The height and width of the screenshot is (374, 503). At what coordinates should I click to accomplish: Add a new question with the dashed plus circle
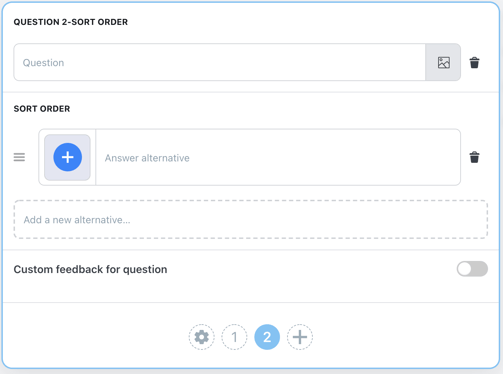(x=300, y=337)
